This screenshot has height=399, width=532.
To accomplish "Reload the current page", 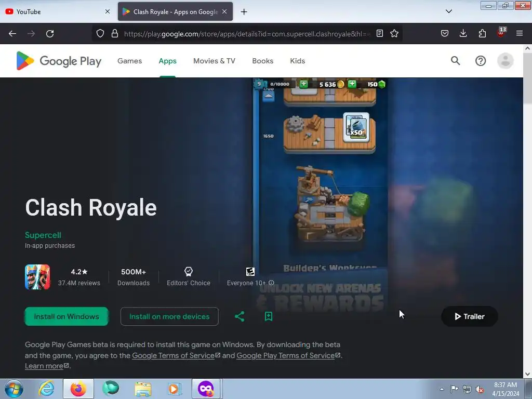I will pyautogui.click(x=50, y=34).
